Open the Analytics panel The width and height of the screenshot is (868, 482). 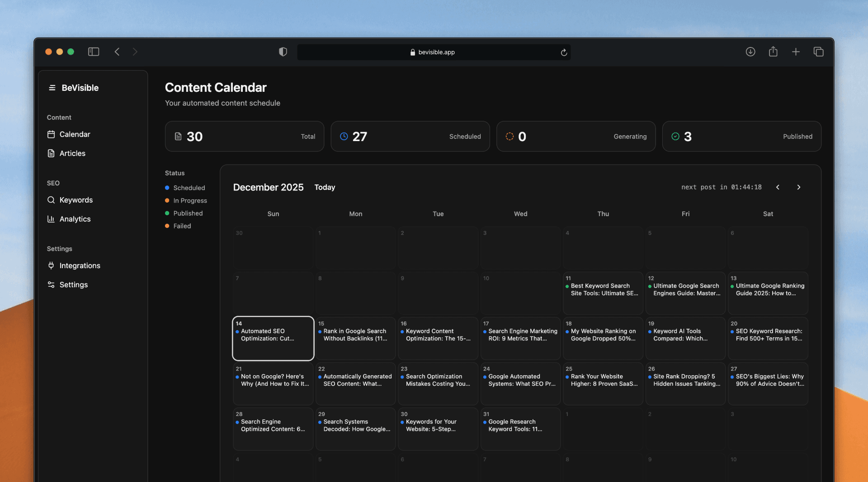[75, 219]
